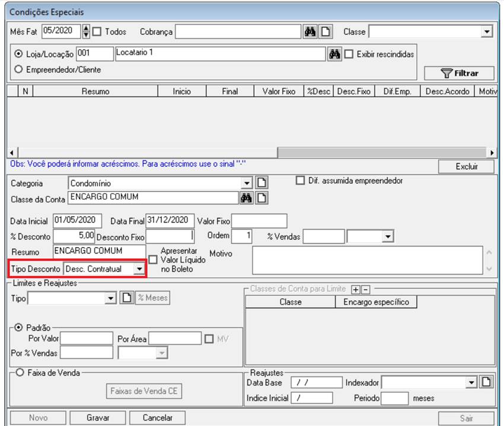Open the Classe dropdown at top
Image resolution: width=504 pixels, height=426 pixels.
click(x=487, y=31)
